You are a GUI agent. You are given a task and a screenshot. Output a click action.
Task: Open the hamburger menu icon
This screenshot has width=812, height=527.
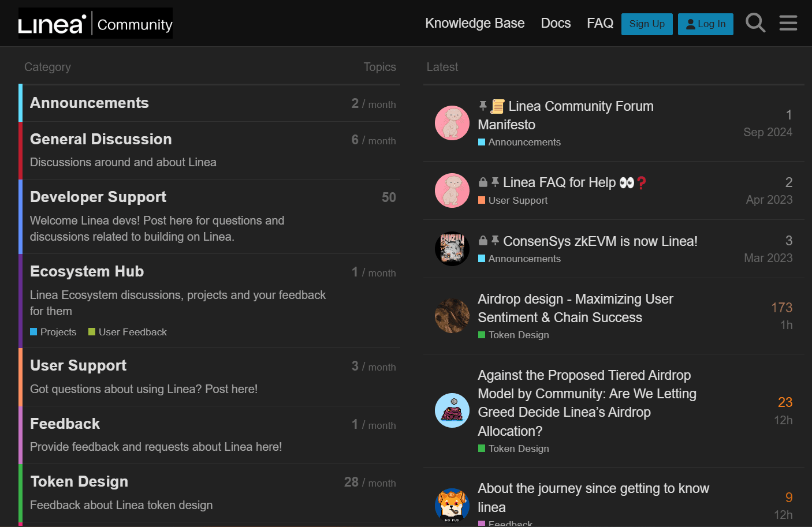point(788,23)
